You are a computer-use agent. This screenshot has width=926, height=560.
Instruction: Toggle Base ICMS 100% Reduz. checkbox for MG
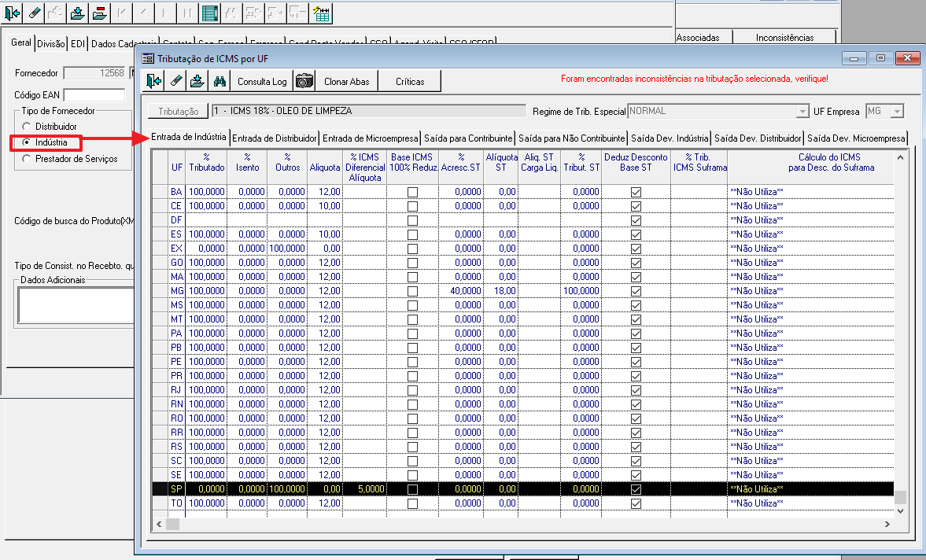pos(412,291)
